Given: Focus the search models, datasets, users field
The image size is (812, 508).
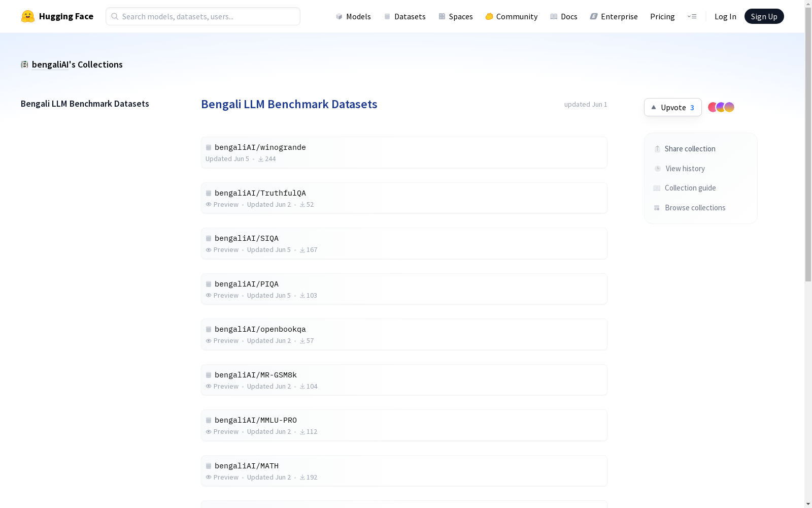Looking at the screenshot, I should tap(203, 16).
